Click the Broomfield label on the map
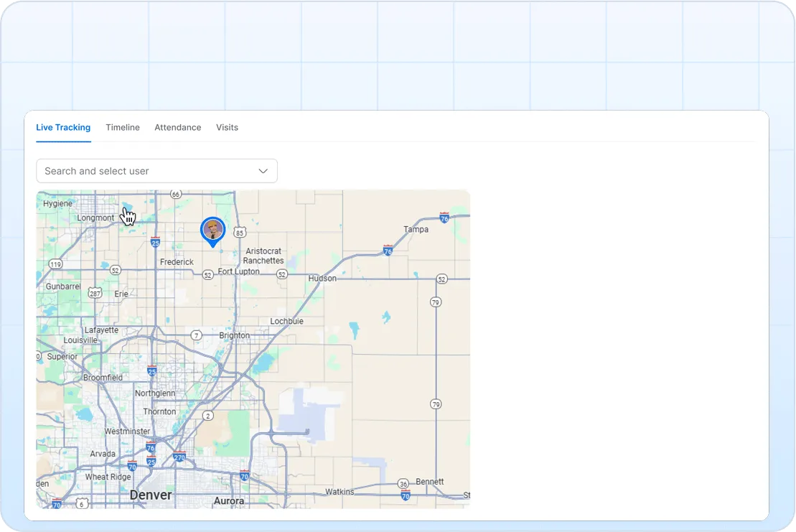Screen dimensions: 796x532 coord(103,378)
